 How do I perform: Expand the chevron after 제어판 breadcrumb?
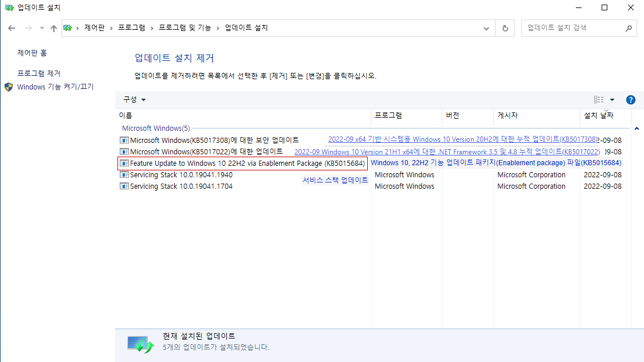pos(111,28)
